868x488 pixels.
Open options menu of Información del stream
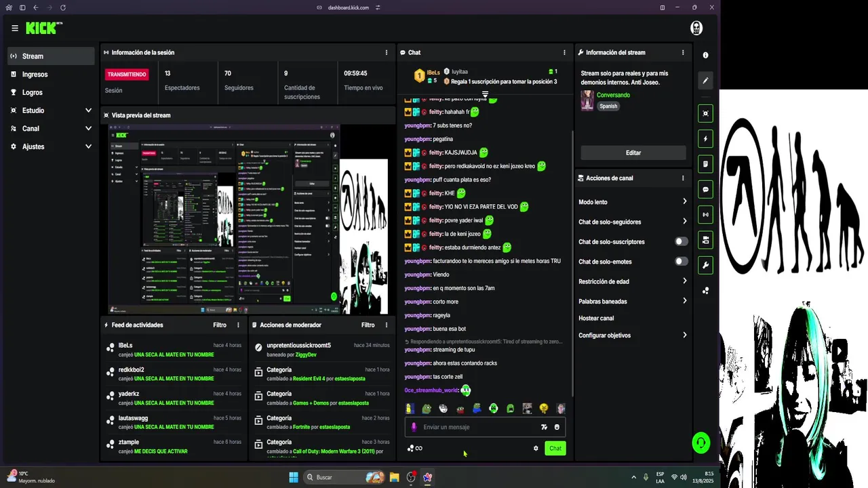click(x=683, y=52)
